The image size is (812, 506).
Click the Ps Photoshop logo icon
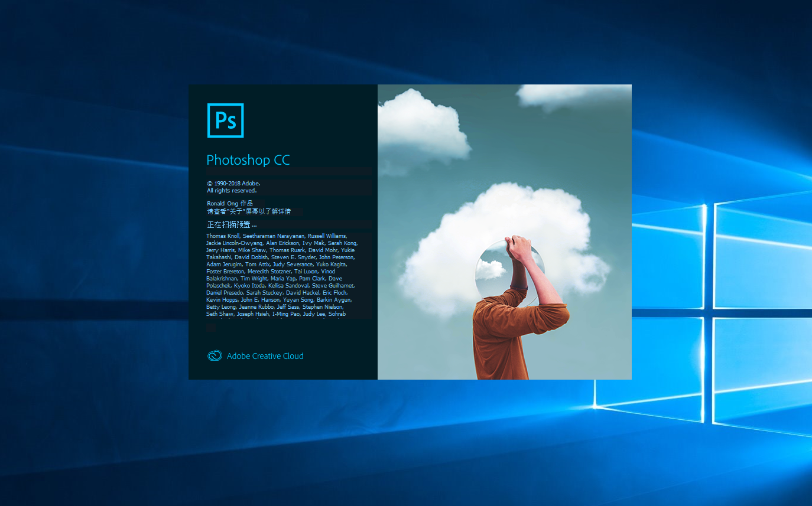[225, 120]
